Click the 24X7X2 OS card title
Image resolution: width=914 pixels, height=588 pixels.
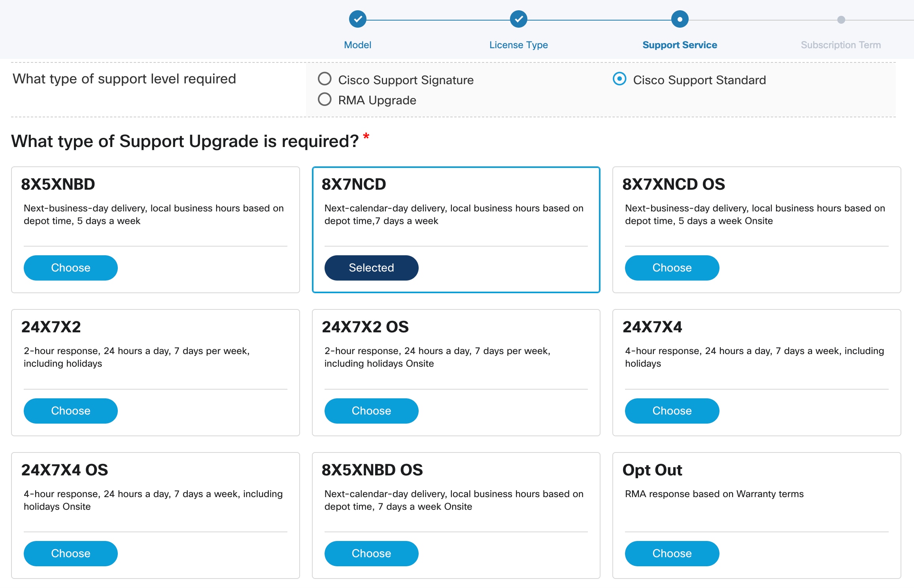[365, 327]
